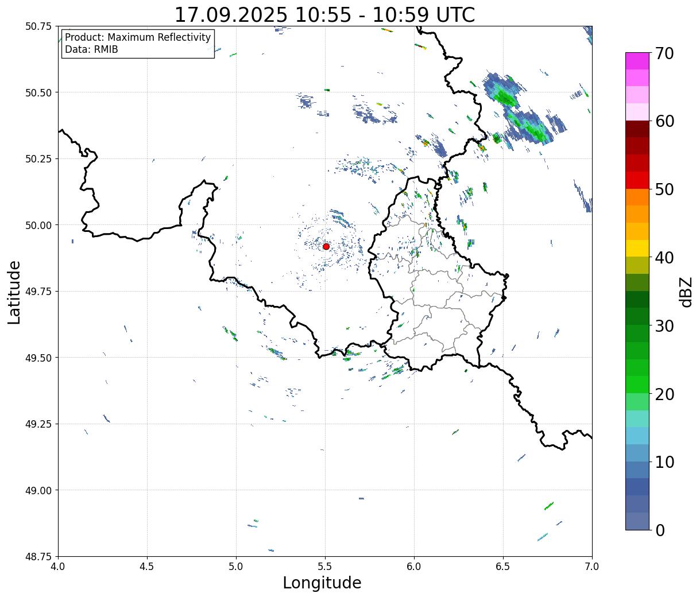Click the colorbar tick label 20

pyautogui.click(x=664, y=394)
